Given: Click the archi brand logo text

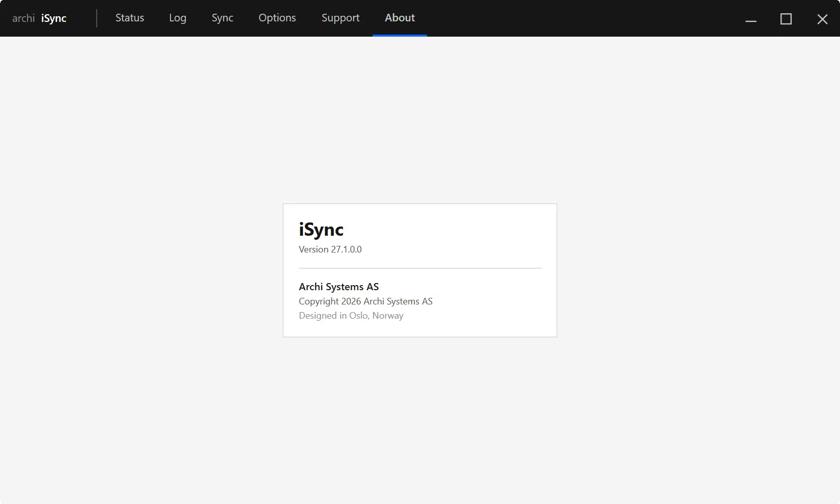Looking at the screenshot, I should tap(23, 17).
